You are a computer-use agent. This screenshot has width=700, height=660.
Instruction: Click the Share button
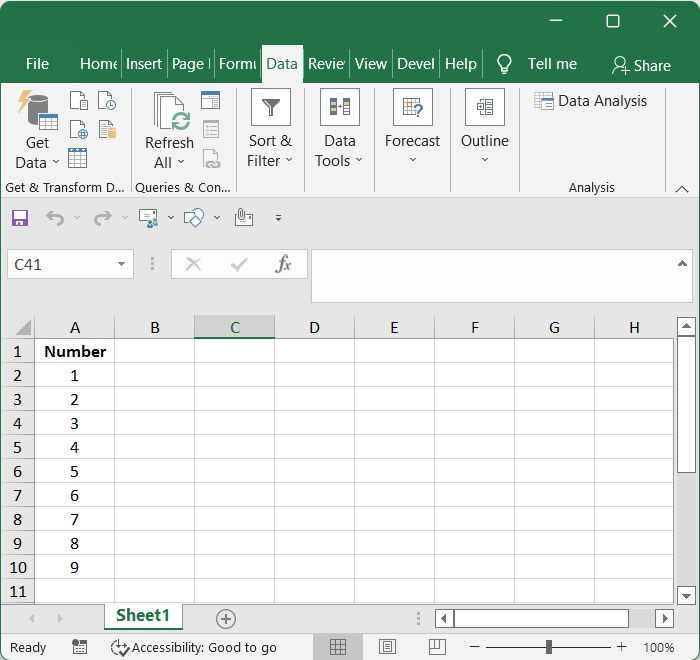tap(641, 65)
